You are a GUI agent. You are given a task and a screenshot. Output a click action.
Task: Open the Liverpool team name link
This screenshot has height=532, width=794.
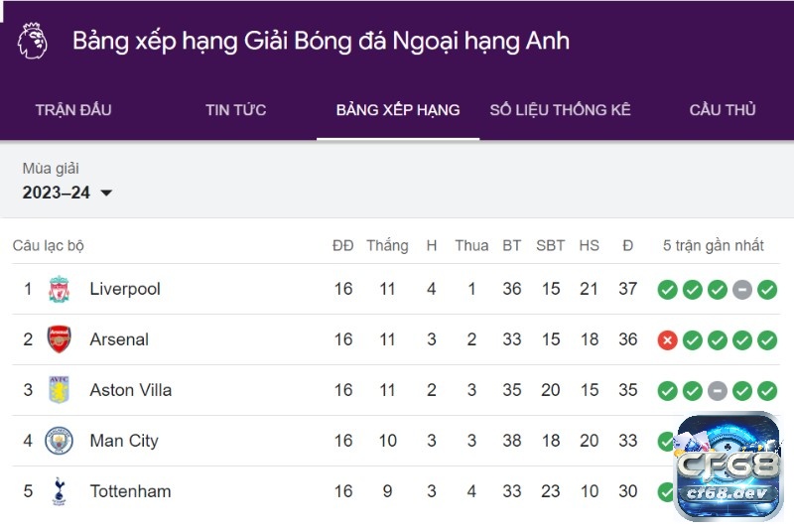[x=125, y=289]
